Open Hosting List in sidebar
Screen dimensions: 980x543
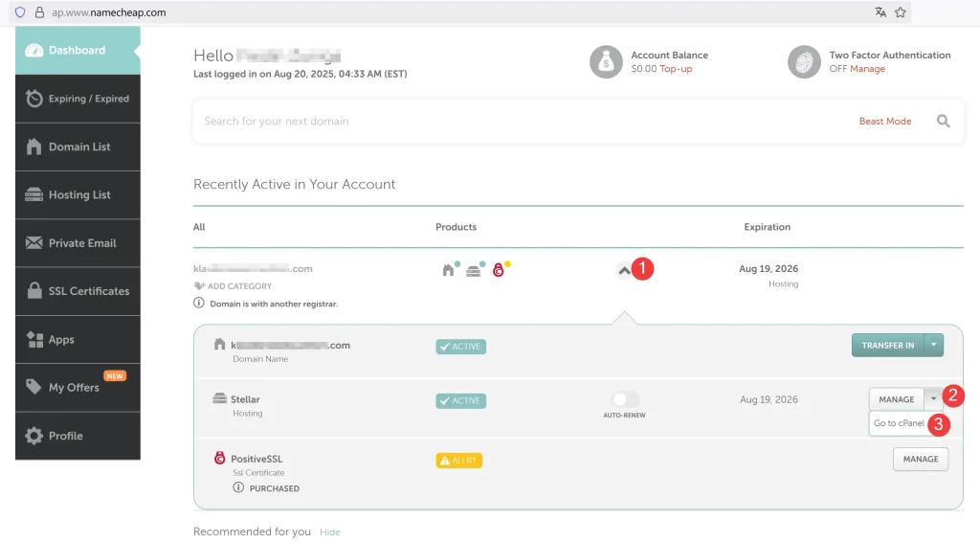pyautogui.click(x=78, y=195)
